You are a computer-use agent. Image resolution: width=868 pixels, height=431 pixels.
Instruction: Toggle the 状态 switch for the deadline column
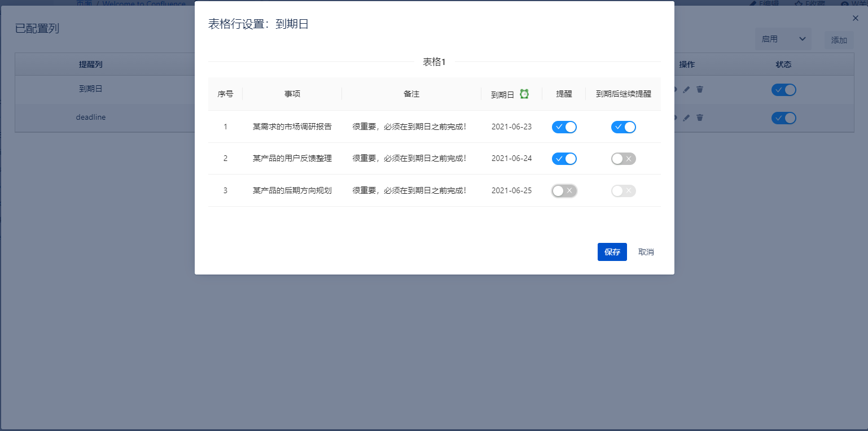tap(783, 118)
